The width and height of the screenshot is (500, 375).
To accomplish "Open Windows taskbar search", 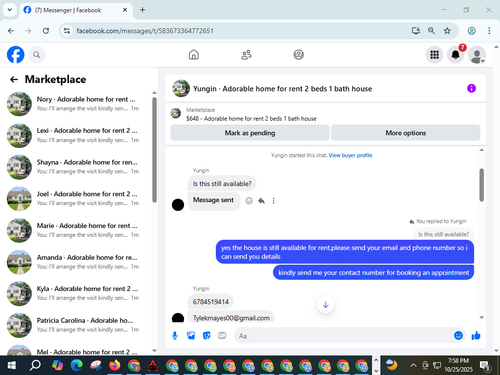I will point(35,365).
